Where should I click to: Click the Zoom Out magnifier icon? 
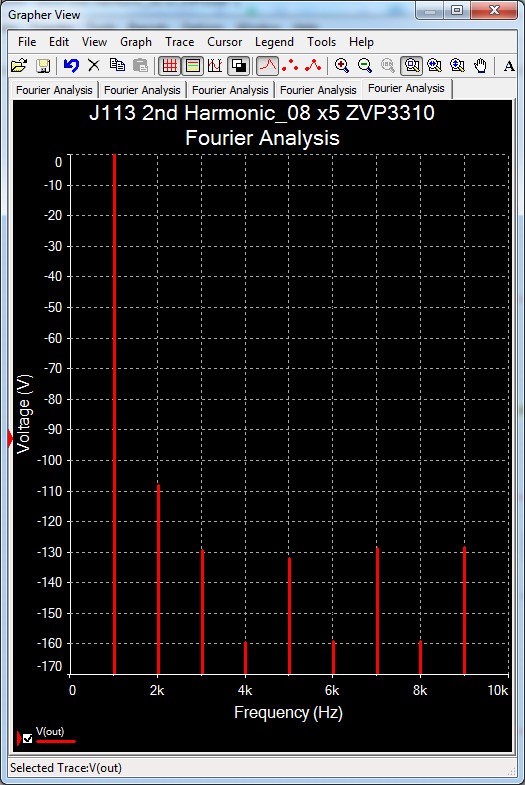pos(365,66)
